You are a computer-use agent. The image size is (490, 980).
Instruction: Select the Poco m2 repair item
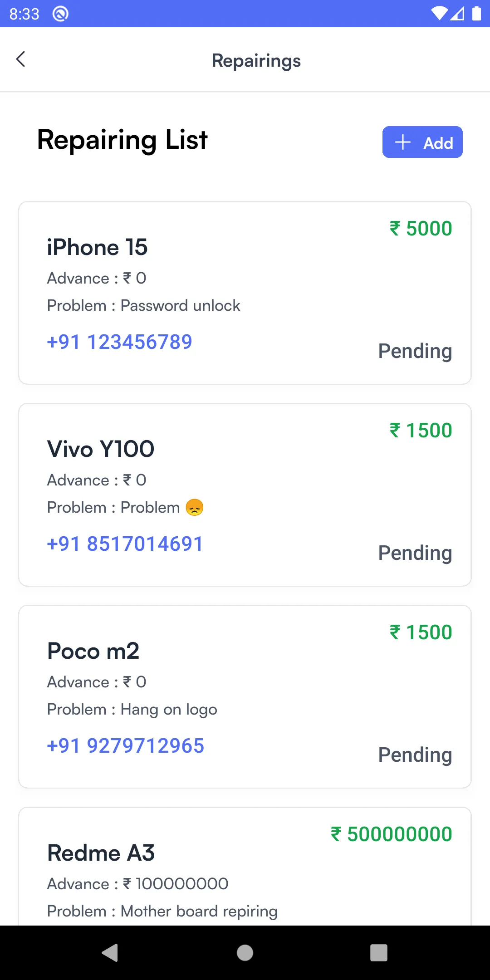[93, 651]
